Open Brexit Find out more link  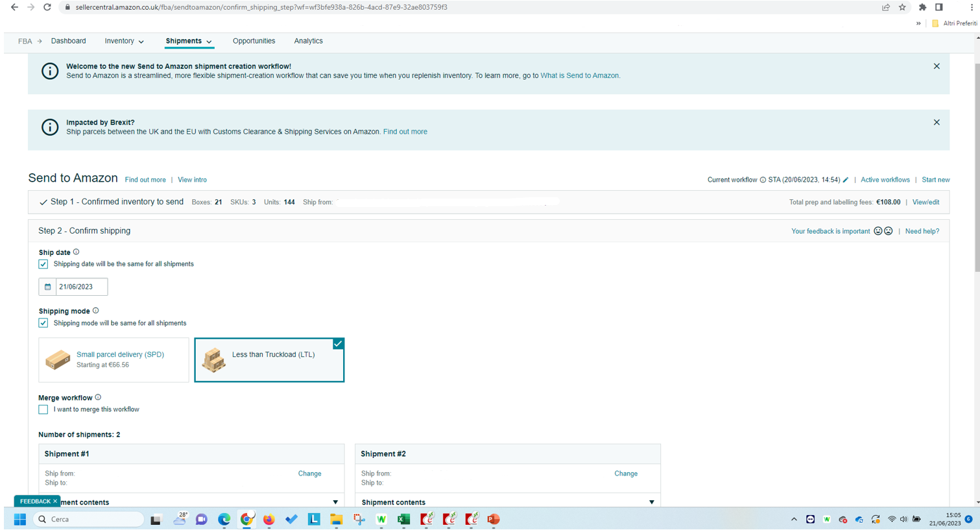(x=405, y=132)
